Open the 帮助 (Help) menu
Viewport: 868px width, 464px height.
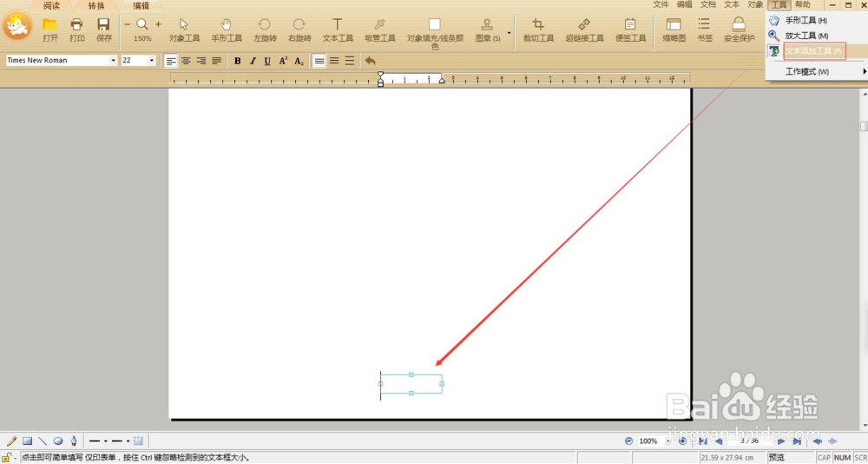coord(803,4)
